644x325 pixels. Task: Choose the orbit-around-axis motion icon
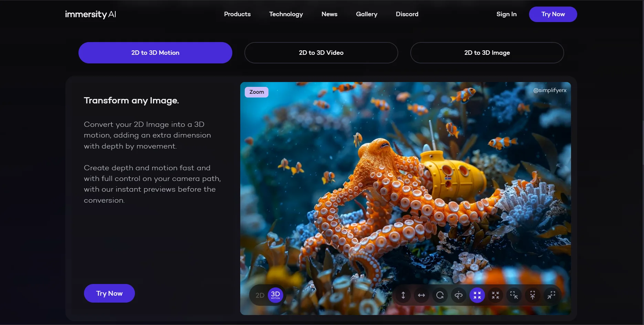[x=458, y=295]
